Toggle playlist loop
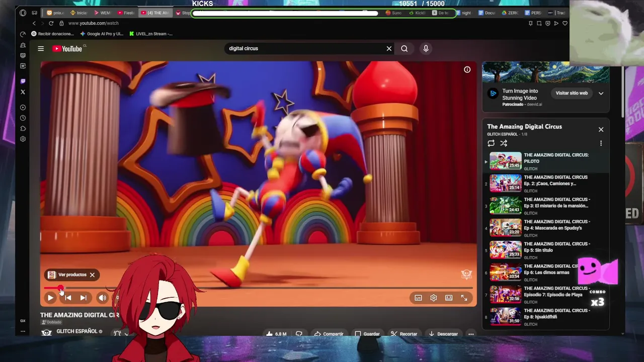Image resolution: width=644 pixels, height=362 pixels. point(491,143)
